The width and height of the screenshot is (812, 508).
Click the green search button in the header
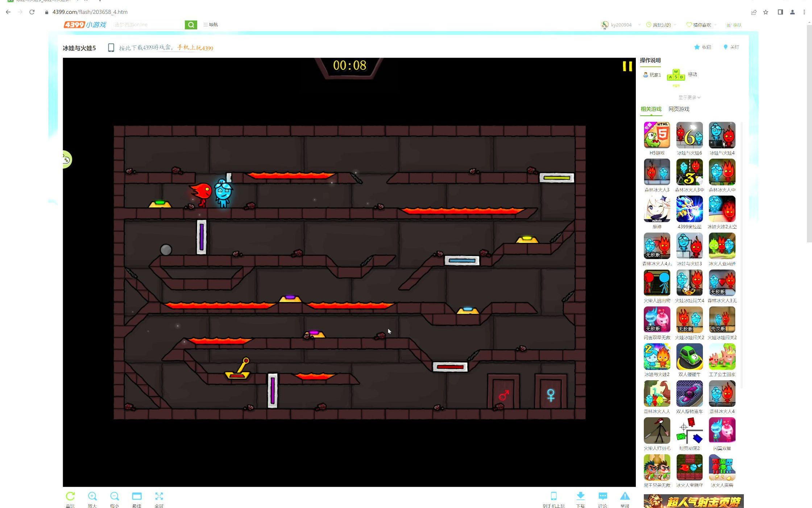pos(191,25)
